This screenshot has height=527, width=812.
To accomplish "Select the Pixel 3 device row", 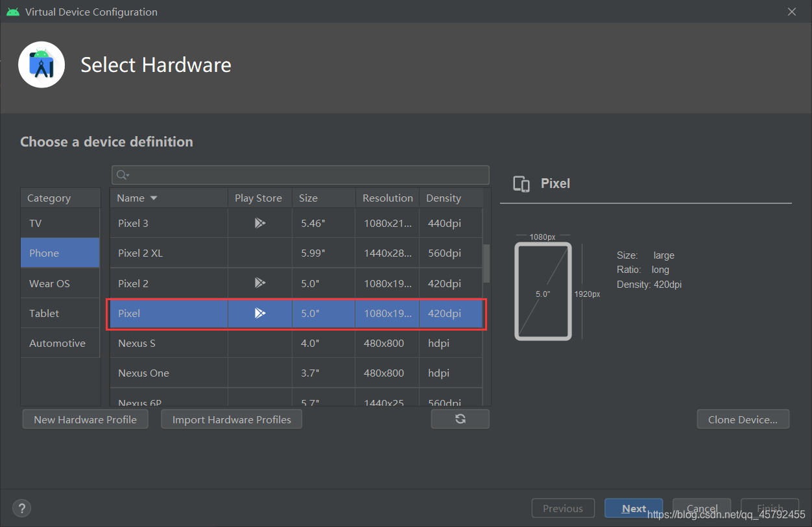I will (x=296, y=223).
